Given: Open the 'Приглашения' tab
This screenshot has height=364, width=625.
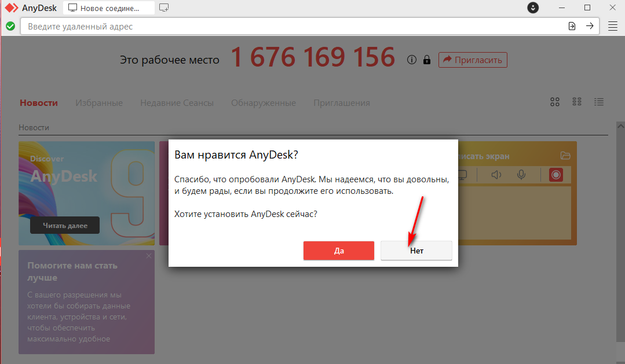Looking at the screenshot, I should (x=342, y=103).
